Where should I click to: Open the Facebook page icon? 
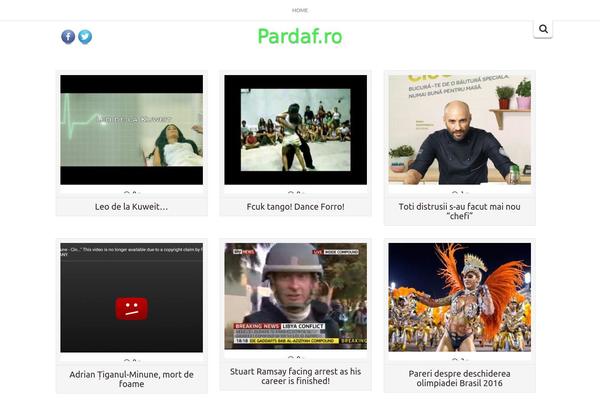pos(68,37)
